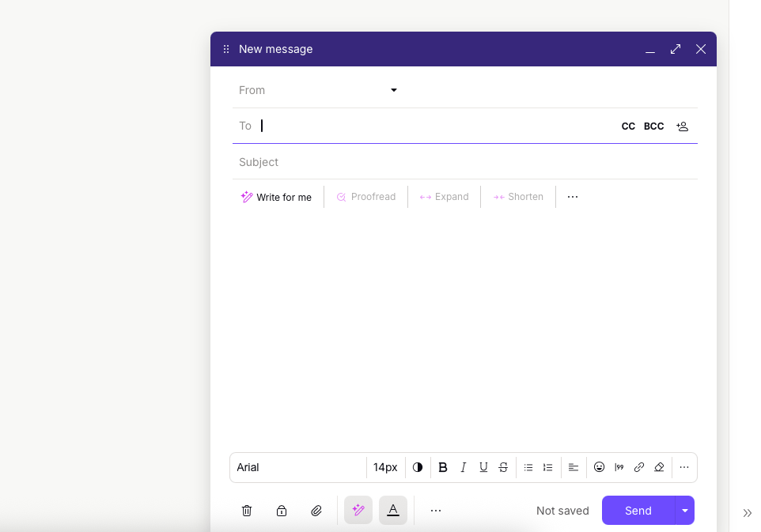Screen dimensions: 761x532
Task: Toggle bold formatting
Action: tap(443, 467)
